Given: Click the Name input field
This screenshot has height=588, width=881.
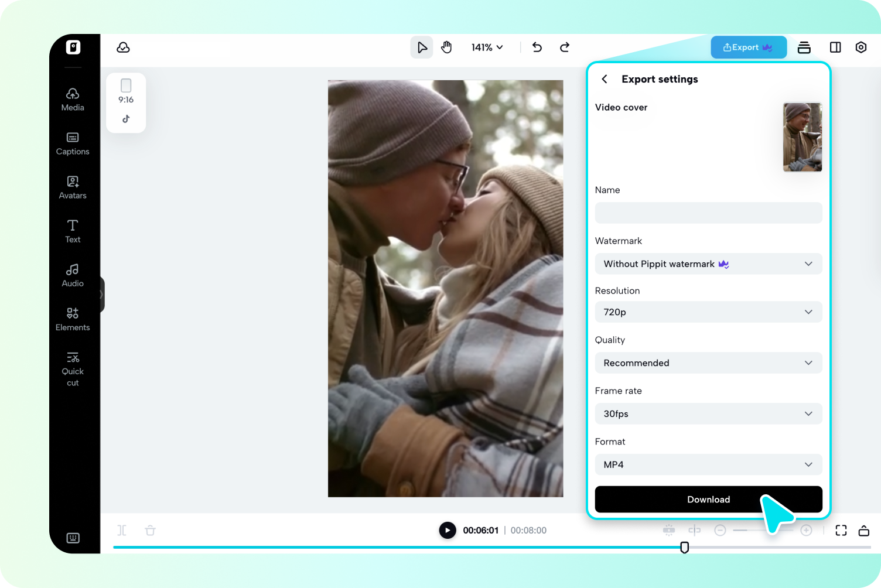Looking at the screenshot, I should coord(708,213).
